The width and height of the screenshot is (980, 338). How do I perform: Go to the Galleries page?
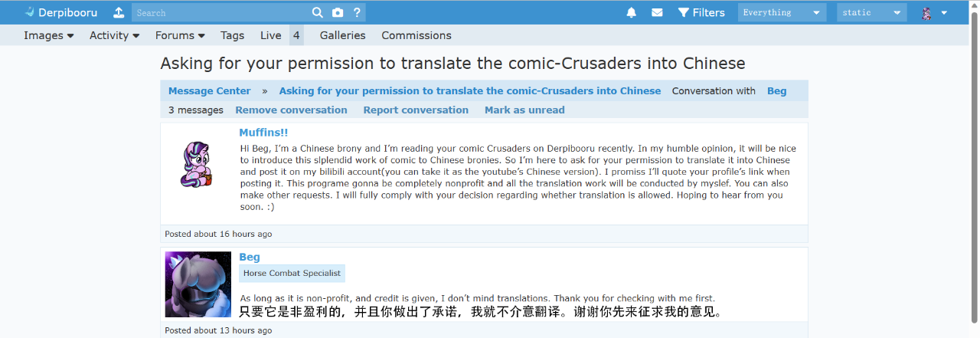click(342, 35)
